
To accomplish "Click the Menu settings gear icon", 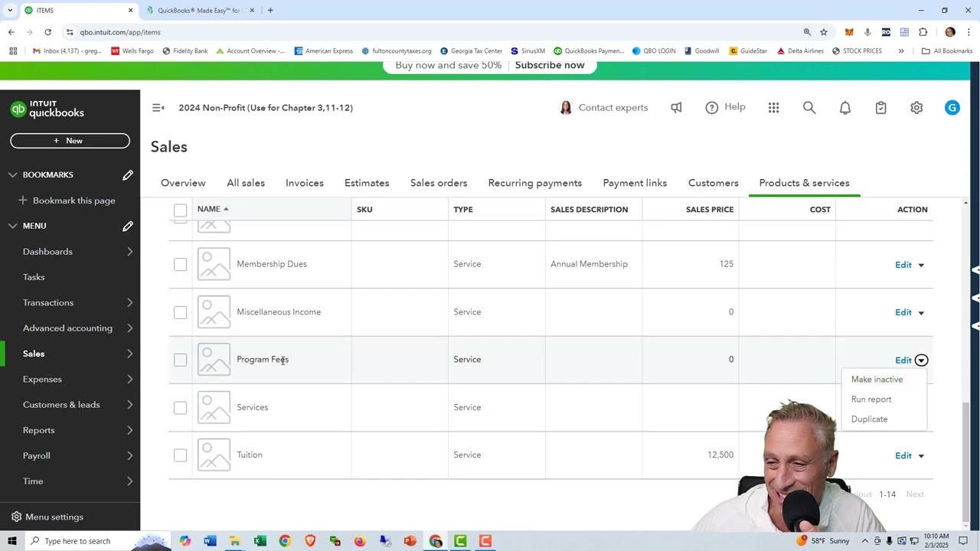I will click(x=15, y=517).
